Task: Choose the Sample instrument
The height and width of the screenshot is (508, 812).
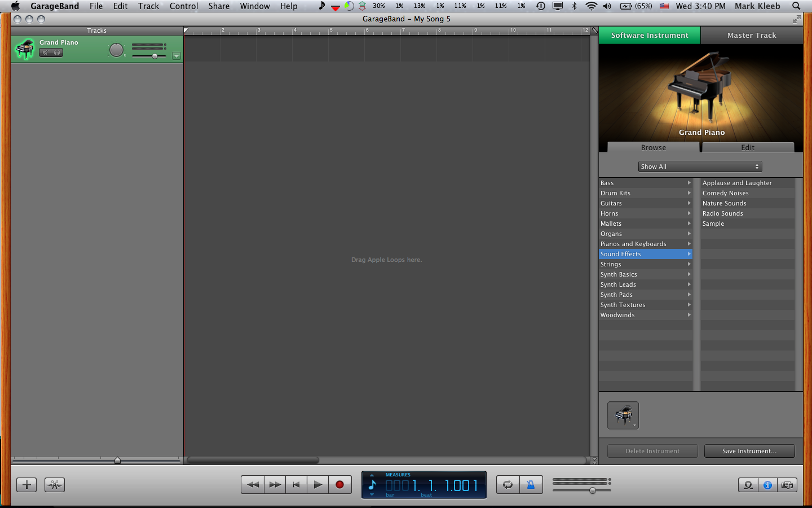Action: point(748,224)
